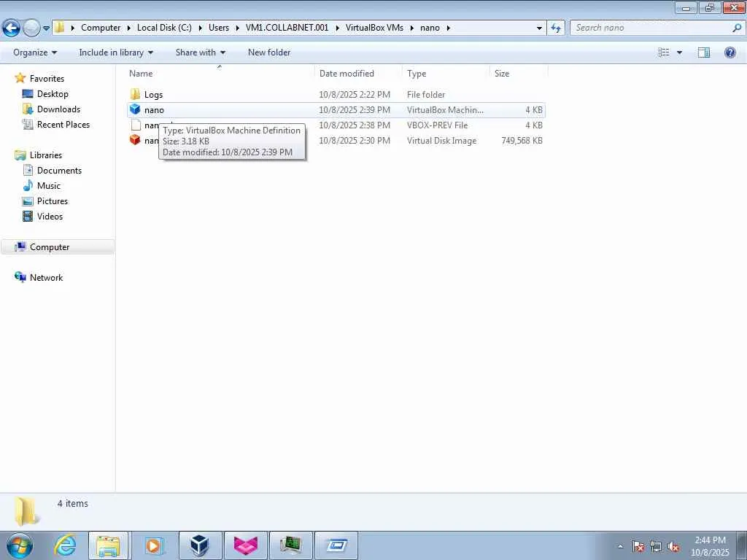This screenshot has width=747, height=560.
Task: Open the address bar history dropdown
Action: click(x=539, y=28)
